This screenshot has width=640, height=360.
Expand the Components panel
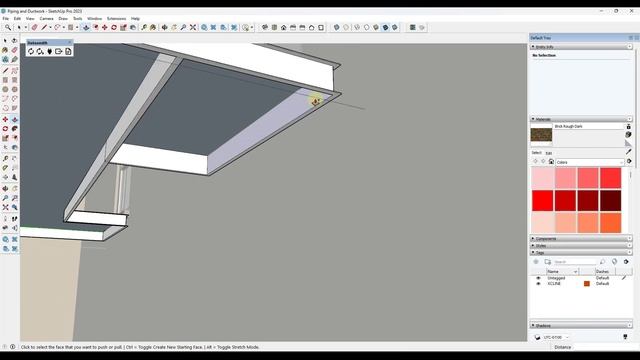(x=533, y=238)
